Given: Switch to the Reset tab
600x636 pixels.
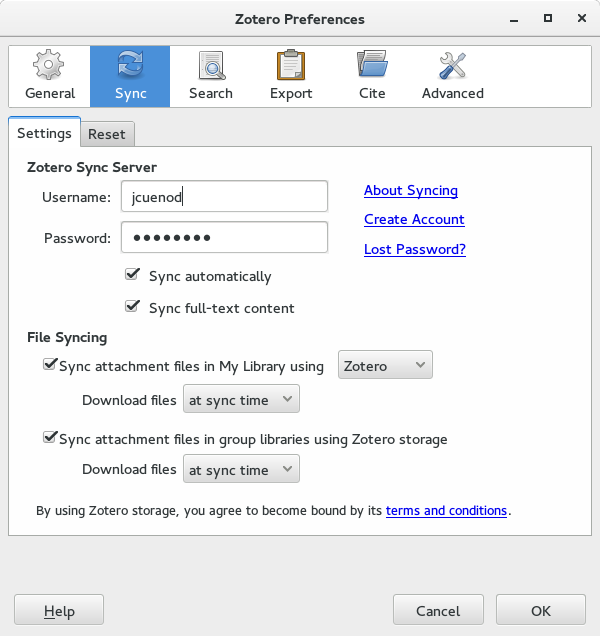Looking at the screenshot, I should click(x=107, y=134).
